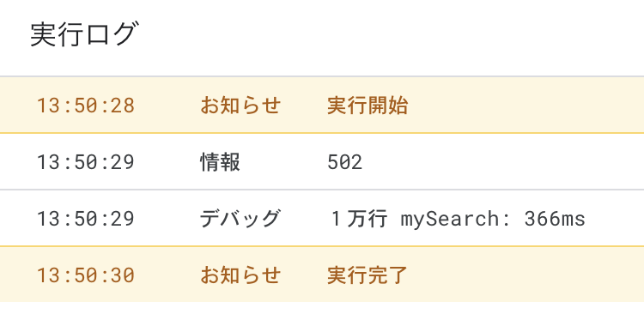Screen dimensions: 644x314
Task: Click the 502 log output
Action: click(345, 162)
